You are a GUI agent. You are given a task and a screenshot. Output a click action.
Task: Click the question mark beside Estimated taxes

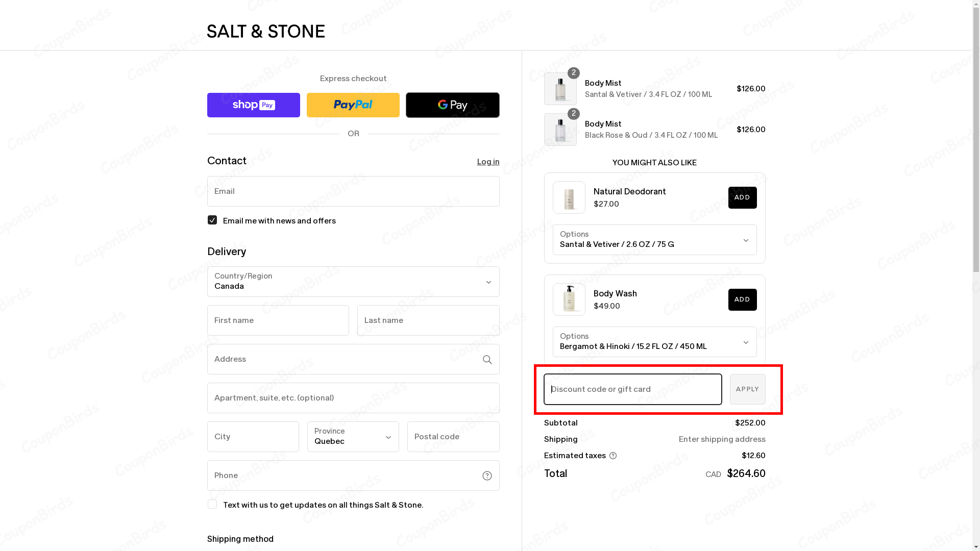[613, 456]
